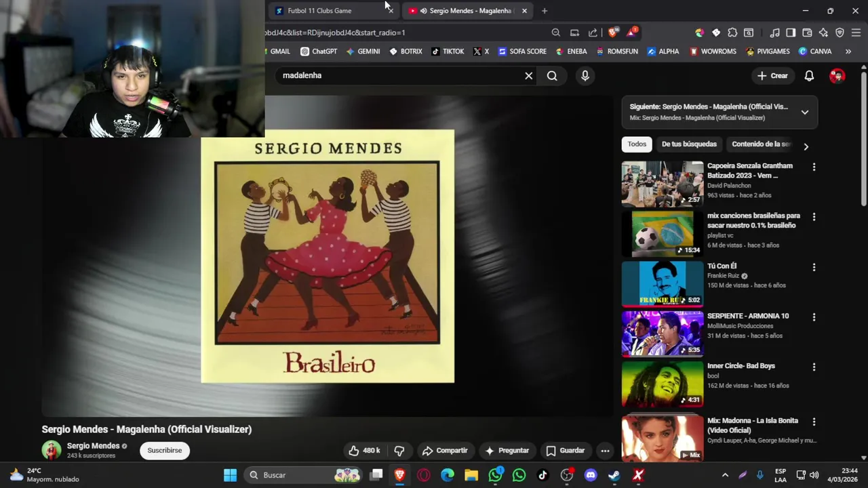
Task: Toggle the browser sidebar panel icon
Action: 791,33
